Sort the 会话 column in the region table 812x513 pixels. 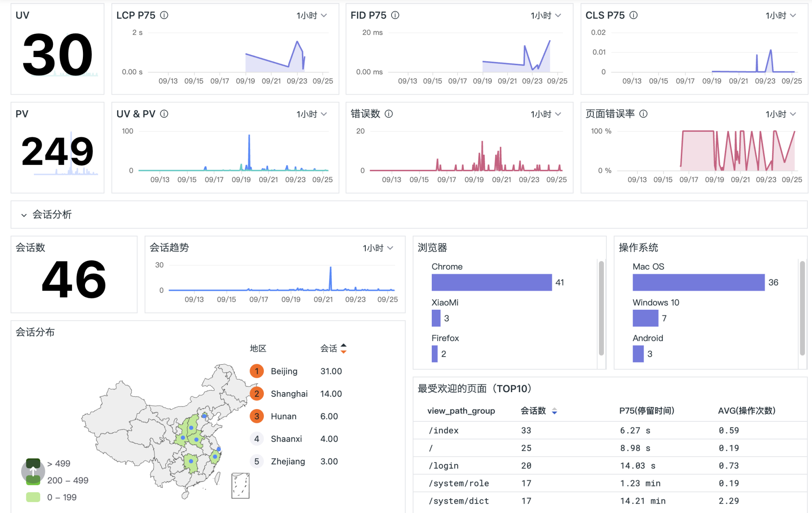click(x=343, y=348)
